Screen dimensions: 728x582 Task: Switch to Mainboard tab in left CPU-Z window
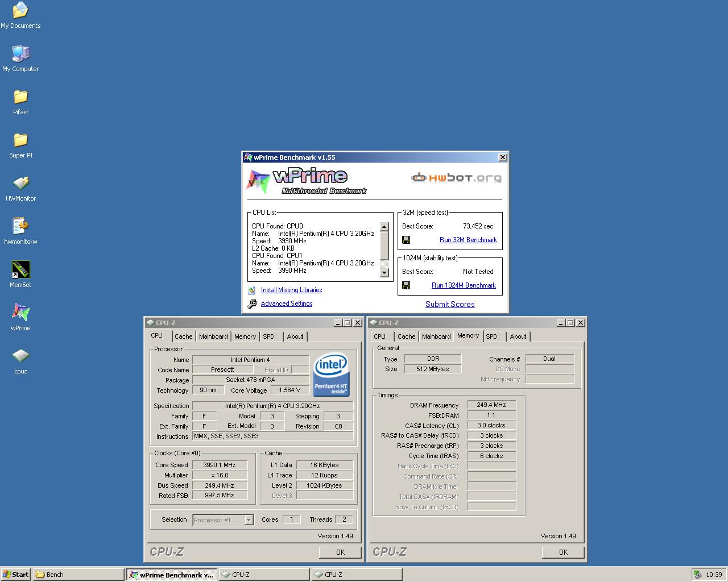(213, 336)
